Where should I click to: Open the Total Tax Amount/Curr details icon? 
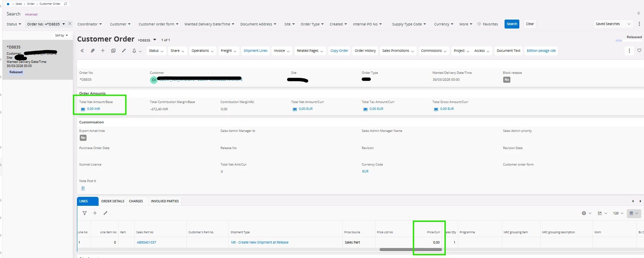coord(365,109)
